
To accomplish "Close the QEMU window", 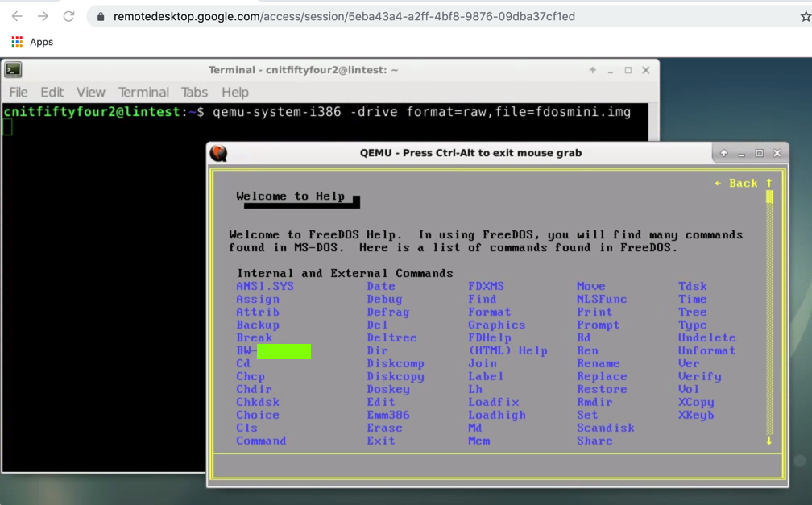I will (x=777, y=153).
